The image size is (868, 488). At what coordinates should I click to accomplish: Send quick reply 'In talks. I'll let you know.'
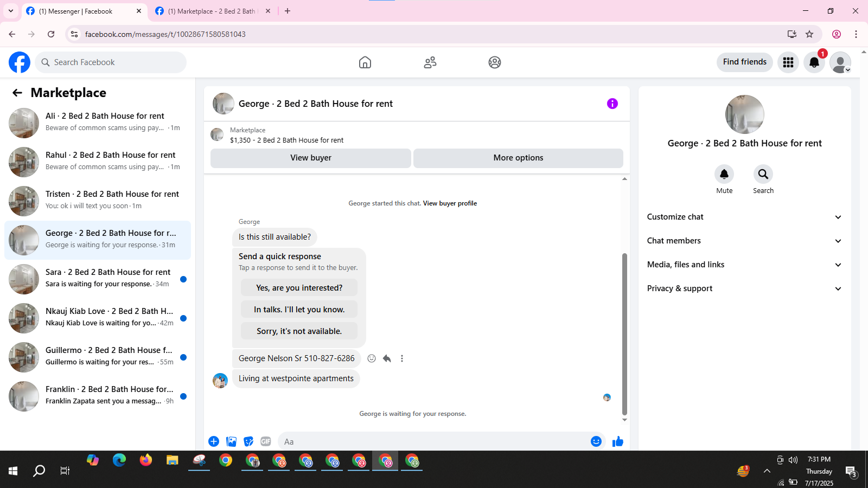[299, 310]
